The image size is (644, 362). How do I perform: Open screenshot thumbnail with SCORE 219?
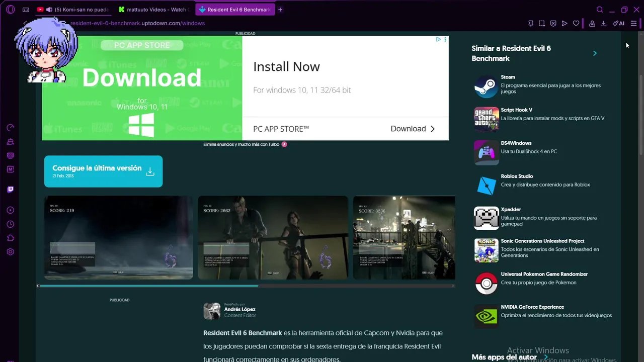tap(118, 237)
